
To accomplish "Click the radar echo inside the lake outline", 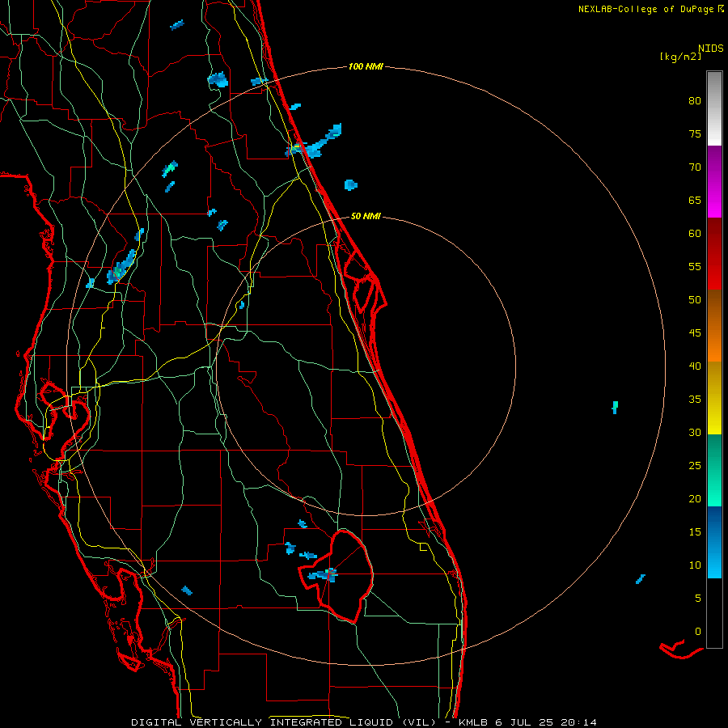I will (323, 574).
